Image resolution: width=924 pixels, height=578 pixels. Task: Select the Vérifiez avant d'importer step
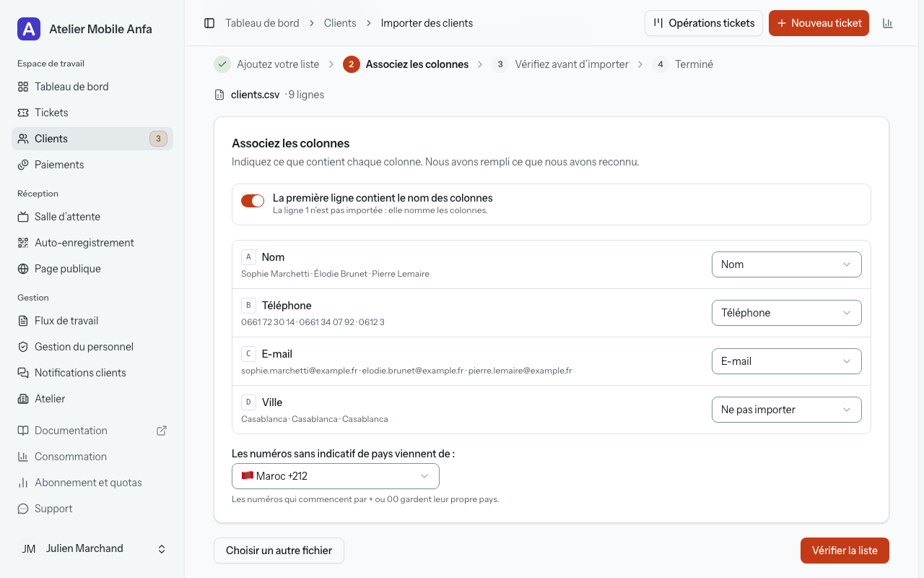pyautogui.click(x=560, y=64)
